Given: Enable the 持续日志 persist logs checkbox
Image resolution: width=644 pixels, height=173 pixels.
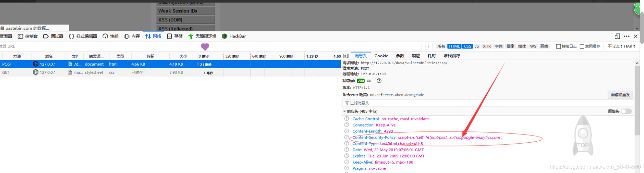Looking at the screenshot, I should (558, 46).
